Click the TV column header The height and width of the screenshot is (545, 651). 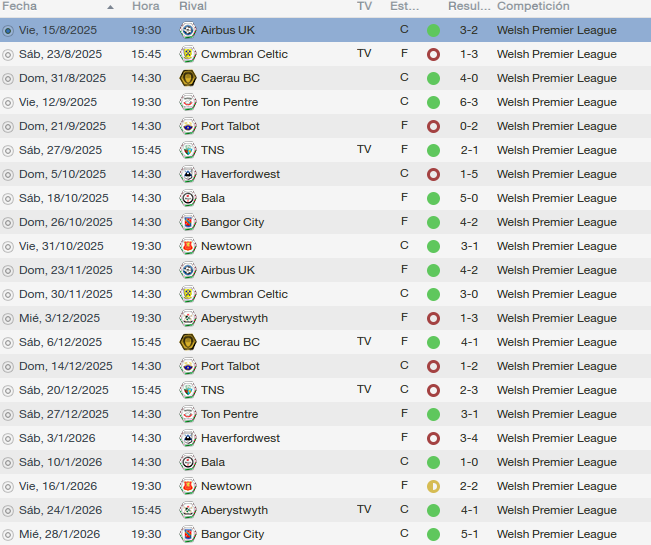364,6
